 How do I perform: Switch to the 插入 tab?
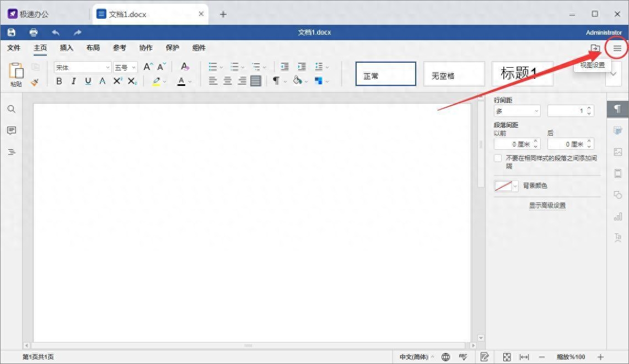[67, 48]
